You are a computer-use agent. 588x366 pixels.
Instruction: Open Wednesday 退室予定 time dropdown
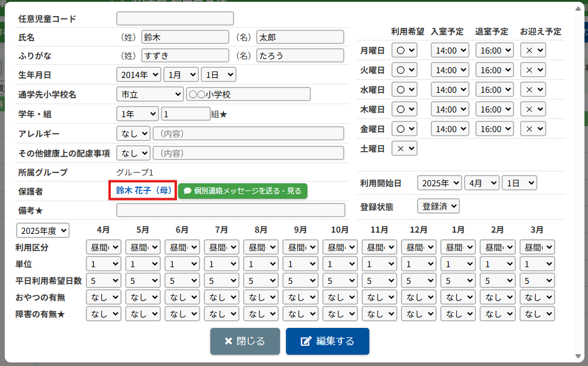494,90
